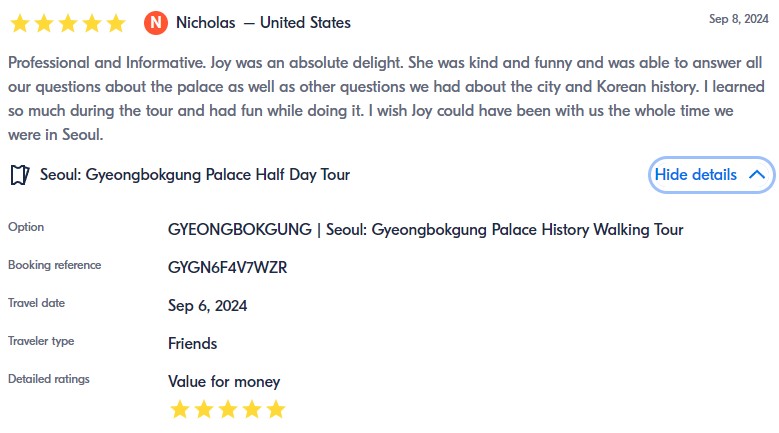Click third star of top overall rating
Viewport: 779px width, 433px height.
pyautogui.click(x=67, y=22)
